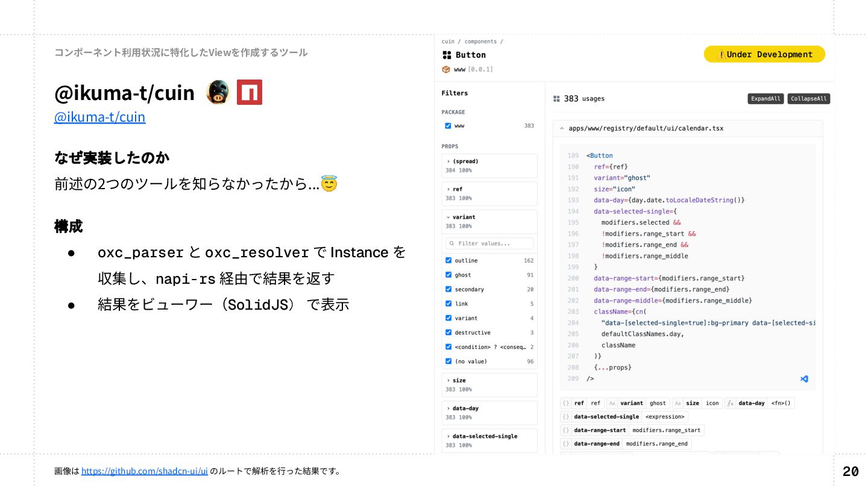The image size is (868, 488).
Task: Click the grid icon beside 383 usages
Action: (x=557, y=99)
